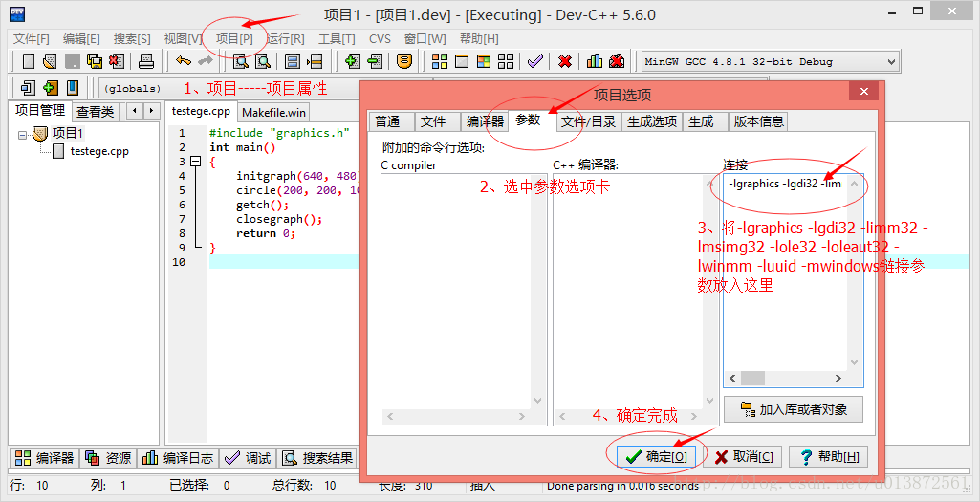Screen dimensions: 980x502
Task: Click the Close file toolbar icon
Action: coord(117,60)
